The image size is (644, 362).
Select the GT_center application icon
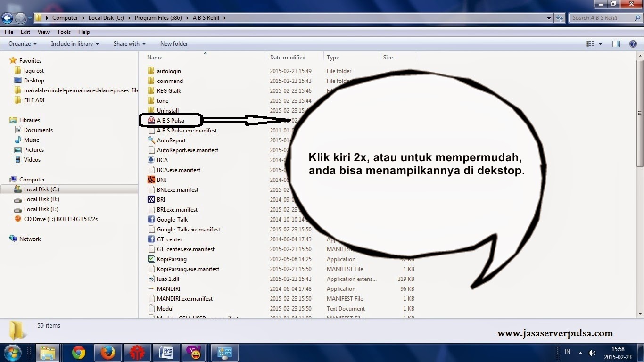[151, 239]
